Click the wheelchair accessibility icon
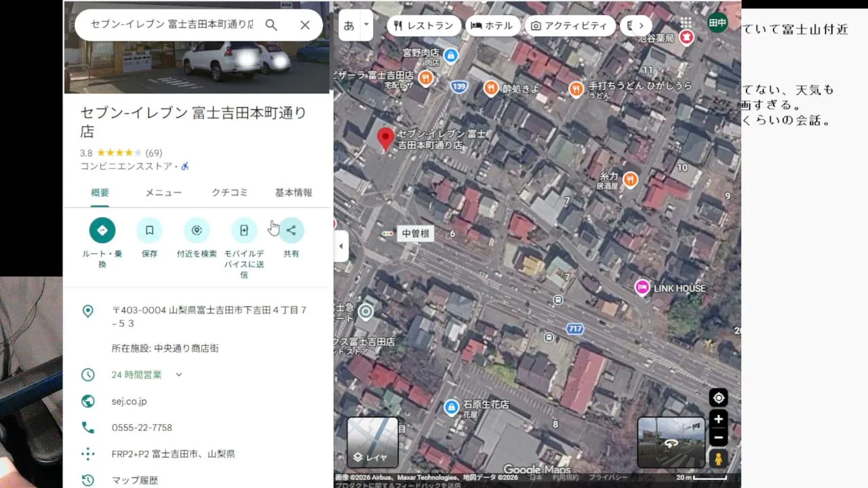 point(185,166)
